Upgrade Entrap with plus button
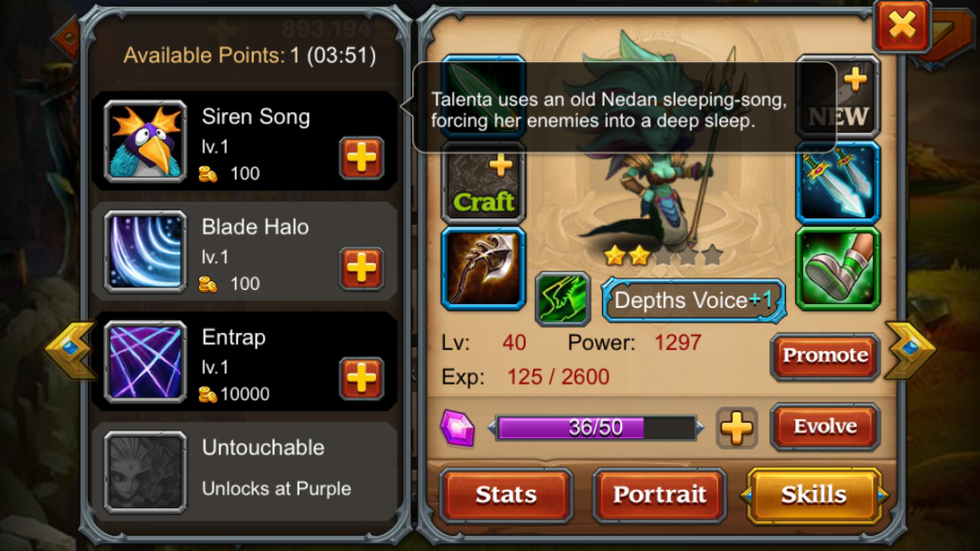 pyautogui.click(x=361, y=378)
